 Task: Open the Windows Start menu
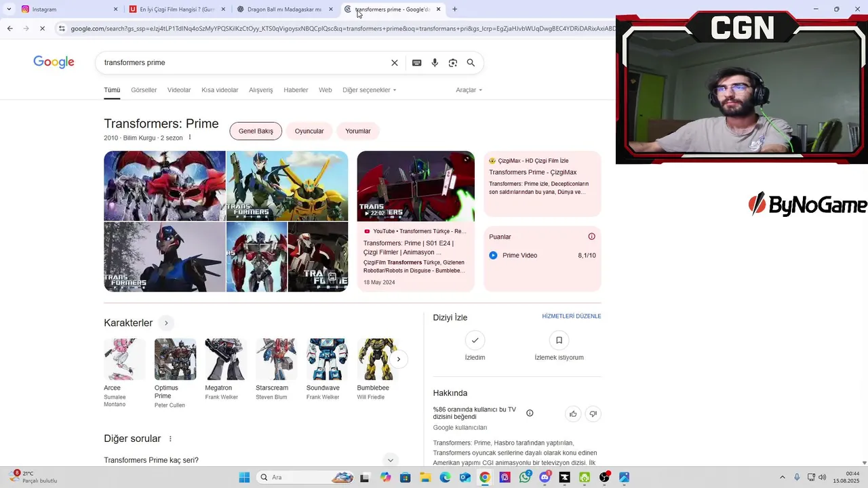pyautogui.click(x=244, y=477)
